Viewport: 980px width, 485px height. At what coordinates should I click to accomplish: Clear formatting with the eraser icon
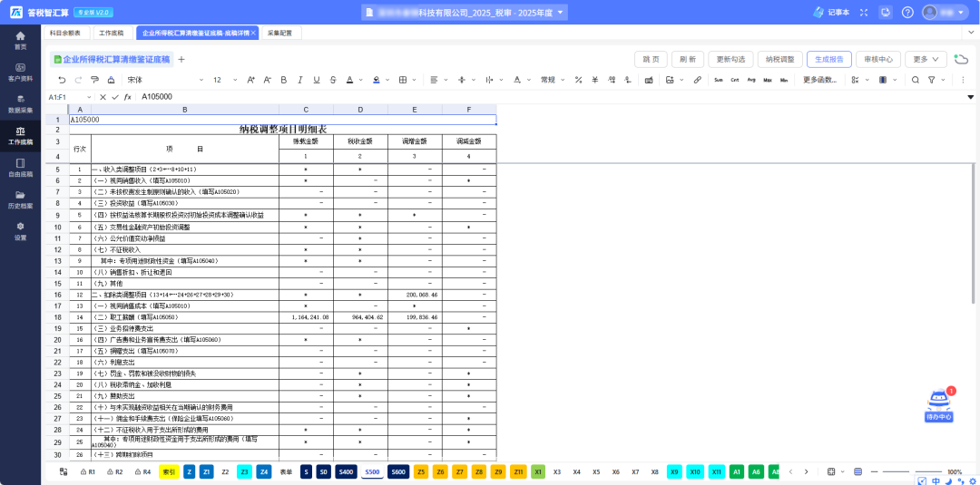(111, 80)
